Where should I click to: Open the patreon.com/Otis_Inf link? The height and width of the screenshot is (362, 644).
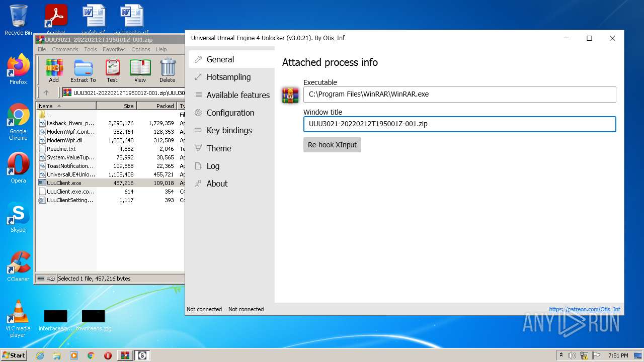[585, 309]
